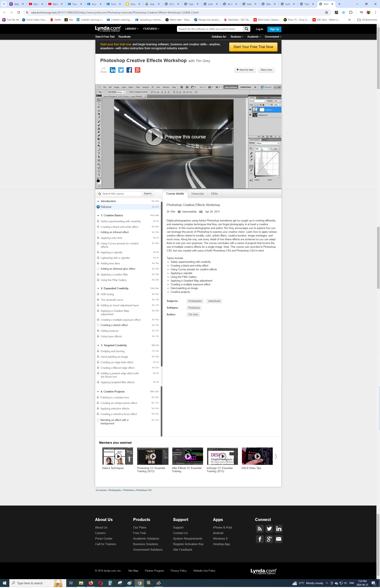Click the Twitter share icon
380x588 pixels.
[121, 70]
